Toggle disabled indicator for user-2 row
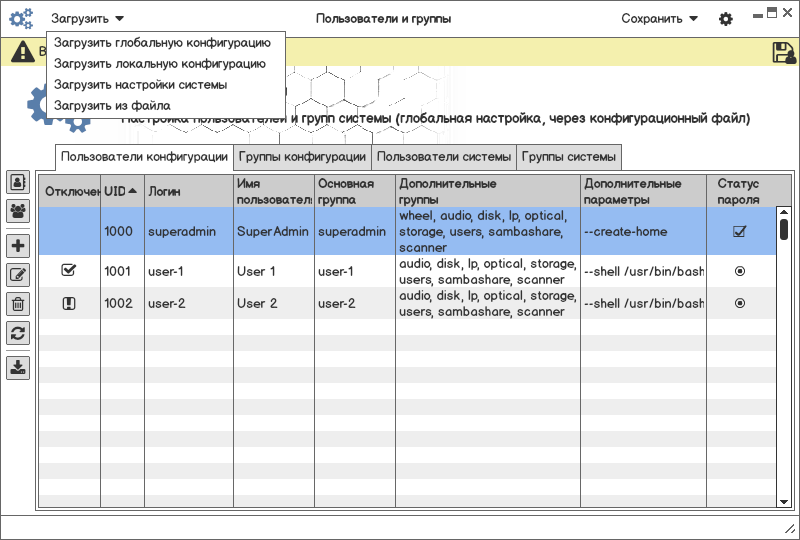This screenshot has height=540, width=800. point(68,303)
